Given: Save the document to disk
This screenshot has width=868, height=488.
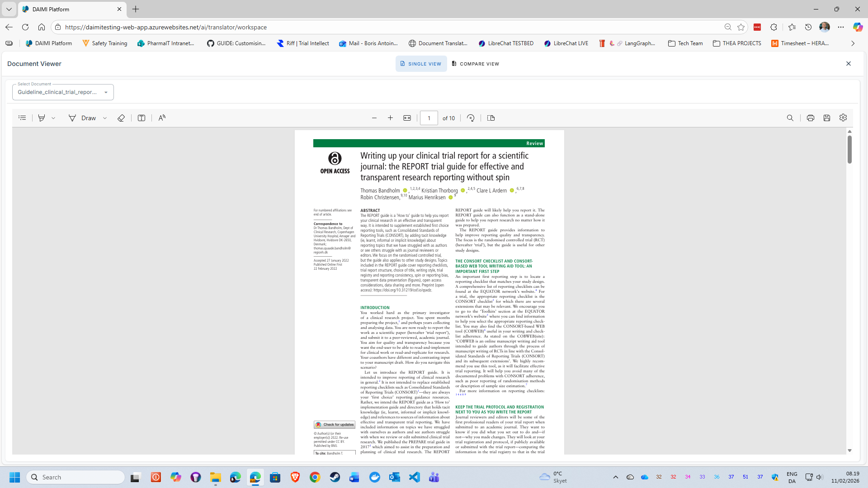Looking at the screenshot, I should [826, 118].
